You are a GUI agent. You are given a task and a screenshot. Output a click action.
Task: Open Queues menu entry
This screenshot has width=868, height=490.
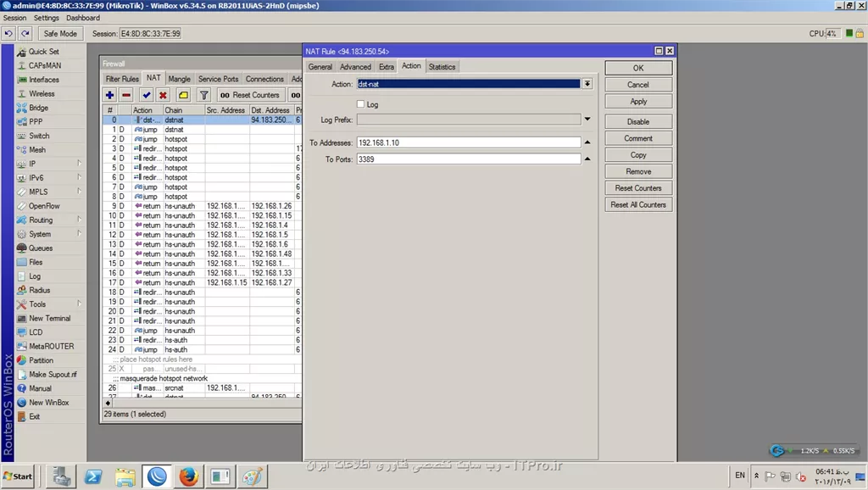[41, 248]
